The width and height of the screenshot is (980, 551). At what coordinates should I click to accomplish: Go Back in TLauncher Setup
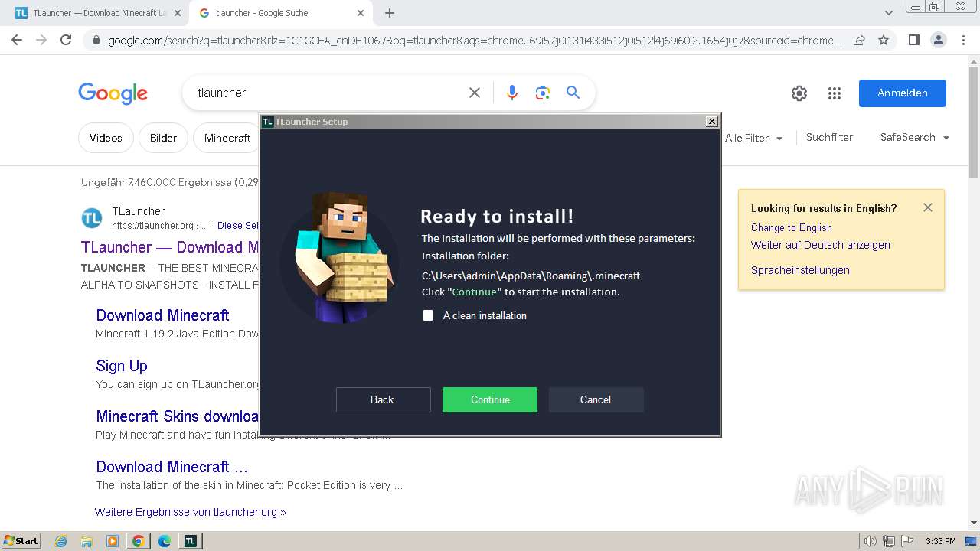tap(383, 399)
